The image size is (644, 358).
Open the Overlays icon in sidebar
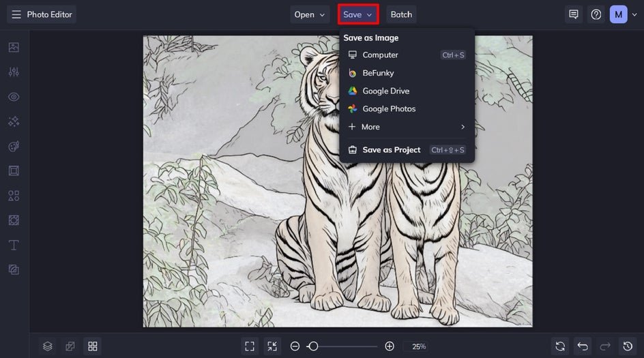click(x=14, y=220)
